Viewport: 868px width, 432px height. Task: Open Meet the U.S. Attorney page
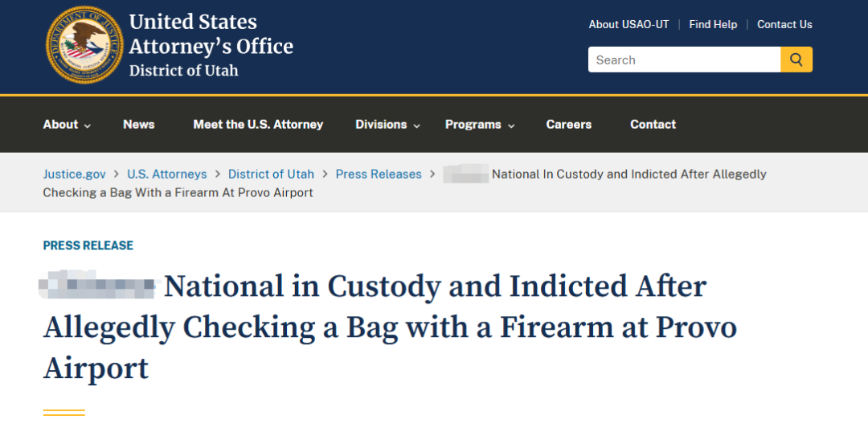pos(258,125)
